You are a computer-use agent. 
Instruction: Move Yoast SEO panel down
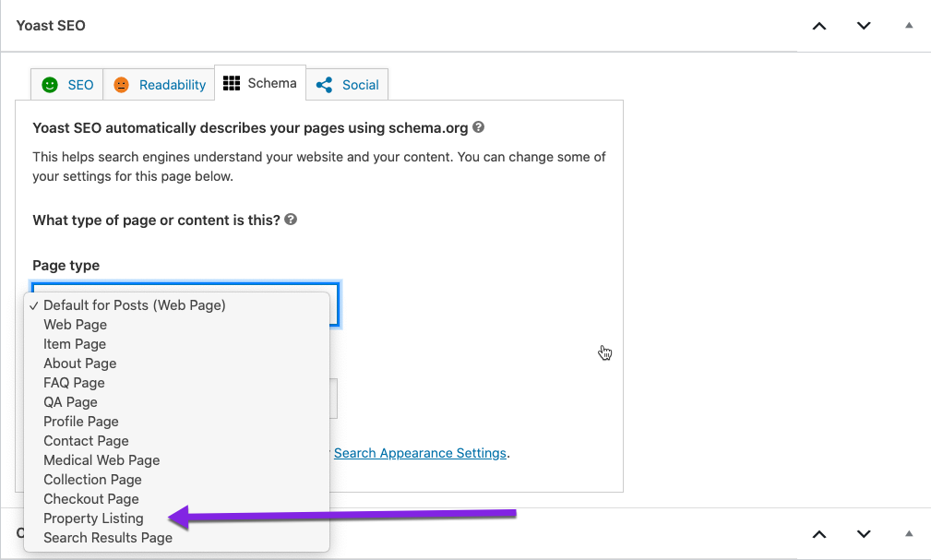pyautogui.click(x=864, y=26)
